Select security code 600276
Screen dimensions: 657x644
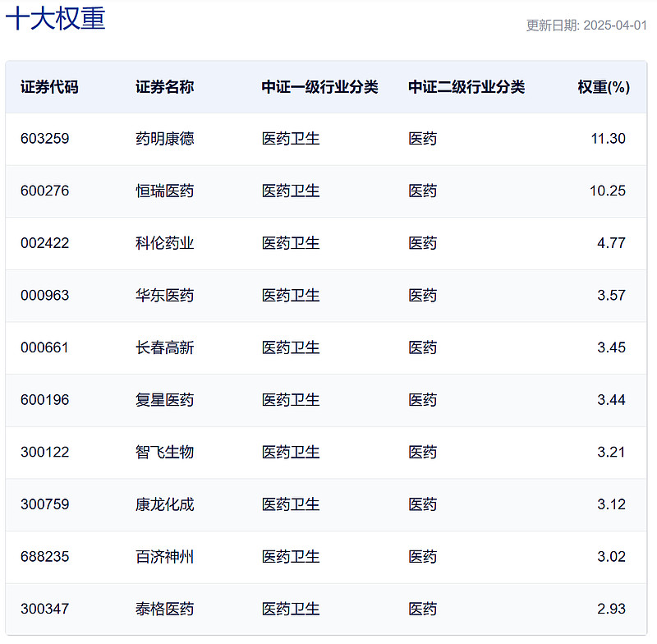pyautogui.click(x=45, y=191)
